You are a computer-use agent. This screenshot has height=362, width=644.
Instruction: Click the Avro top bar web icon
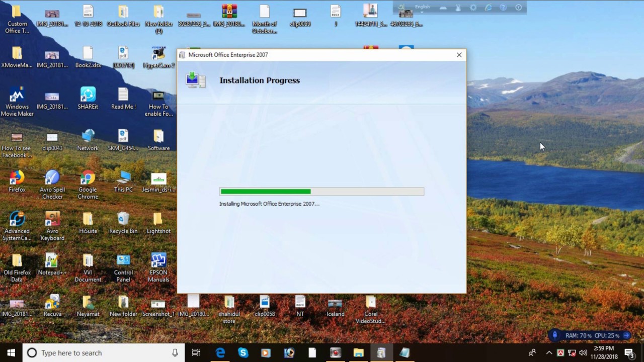point(488,8)
